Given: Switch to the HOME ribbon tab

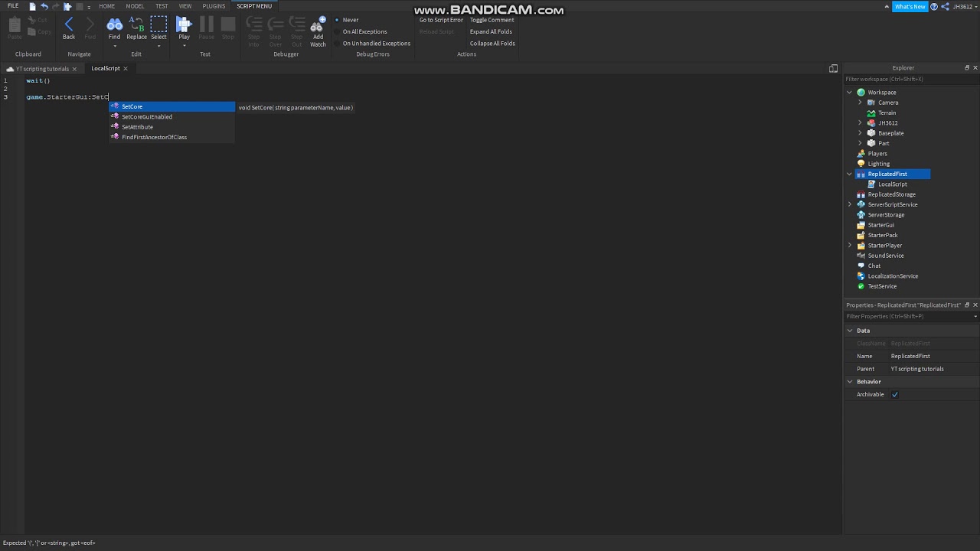Looking at the screenshot, I should pos(106,6).
